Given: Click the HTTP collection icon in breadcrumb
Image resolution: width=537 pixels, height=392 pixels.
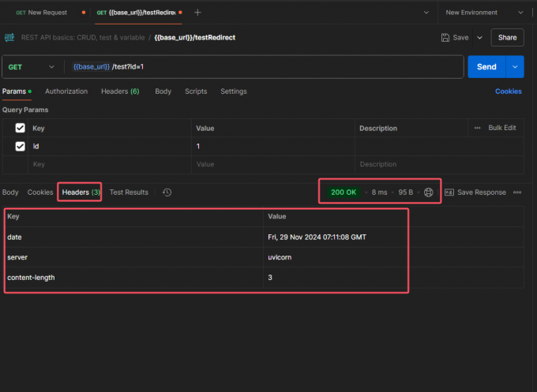Looking at the screenshot, I should [x=9, y=37].
